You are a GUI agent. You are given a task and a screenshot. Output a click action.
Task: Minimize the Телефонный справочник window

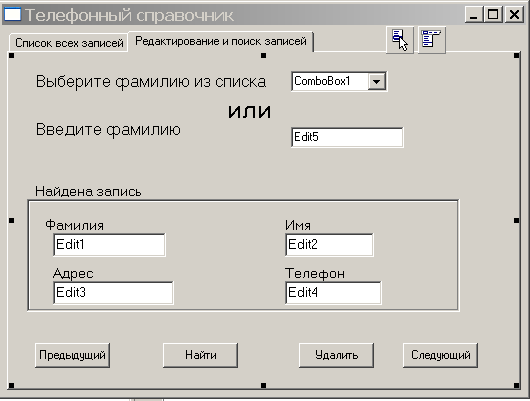(x=474, y=15)
